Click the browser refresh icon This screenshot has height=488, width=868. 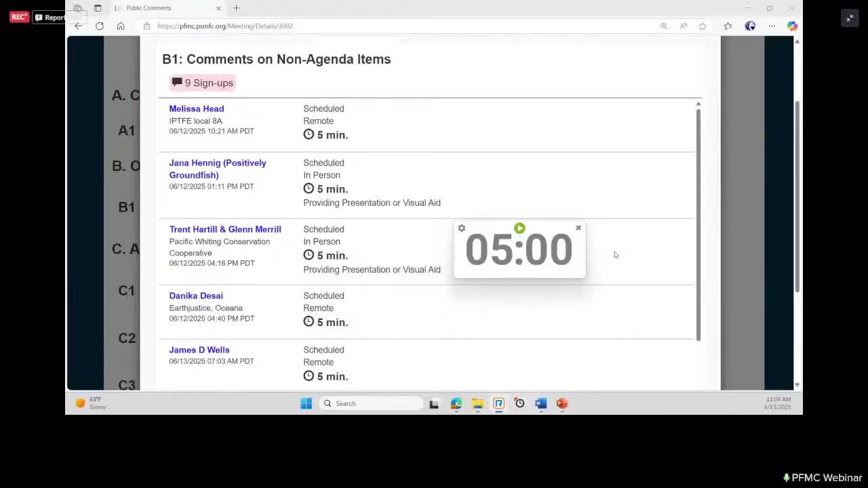(100, 26)
